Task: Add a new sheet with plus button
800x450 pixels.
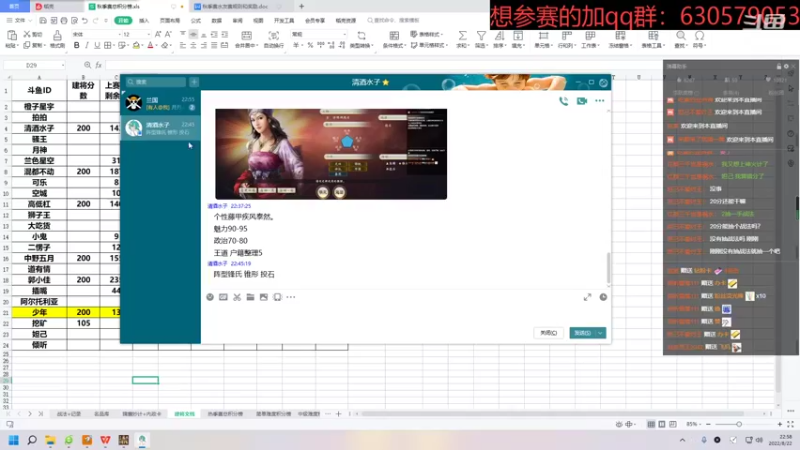Action: [x=338, y=414]
